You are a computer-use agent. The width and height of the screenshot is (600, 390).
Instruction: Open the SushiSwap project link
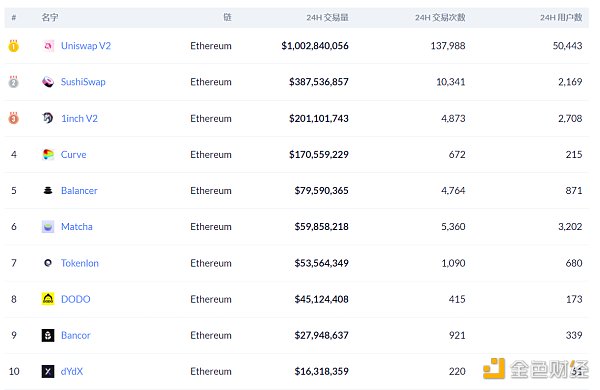tap(83, 82)
